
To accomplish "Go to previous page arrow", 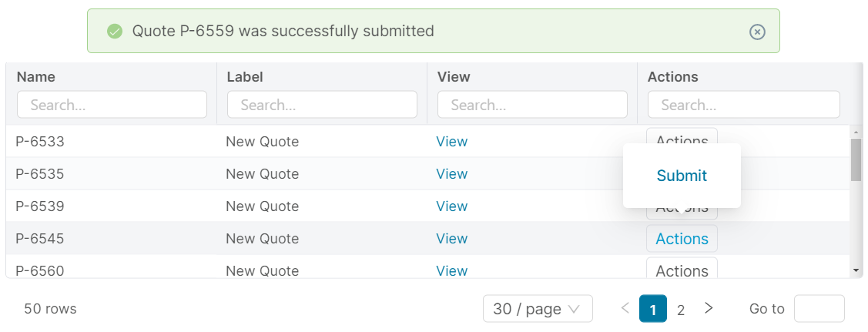I will [625, 308].
